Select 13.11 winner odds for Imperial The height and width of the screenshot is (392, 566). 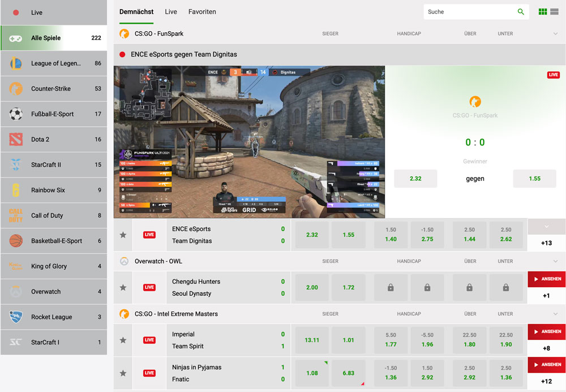[312, 340]
